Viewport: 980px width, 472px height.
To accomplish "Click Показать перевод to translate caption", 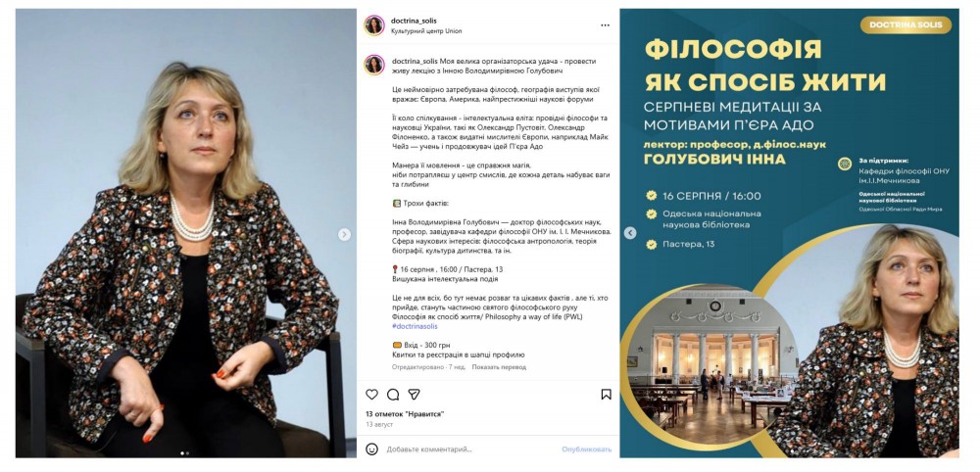I will coord(499,367).
